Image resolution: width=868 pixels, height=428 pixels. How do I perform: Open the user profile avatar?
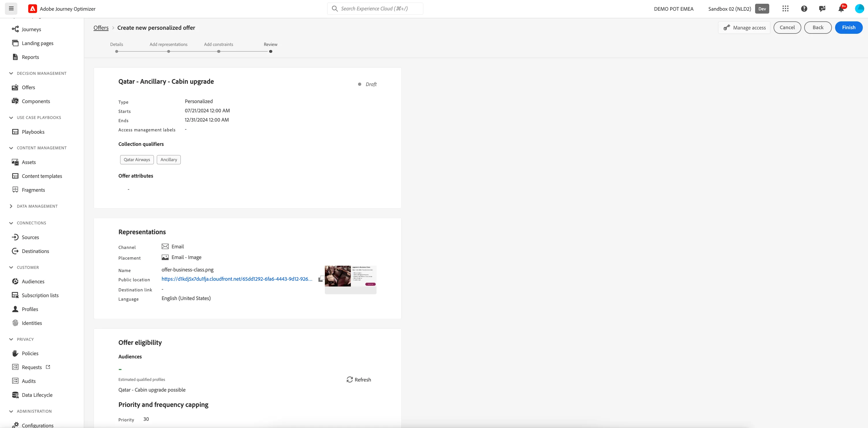(x=859, y=9)
